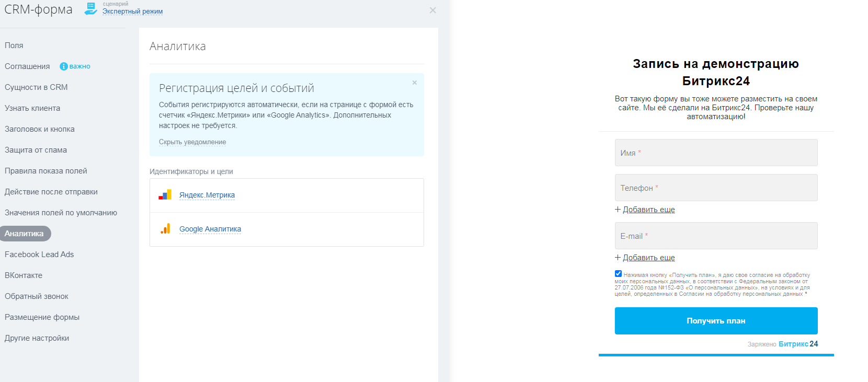Close the CRM-форма settings panel
The width and height of the screenshot is (868, 382).
tap(432, 10)
